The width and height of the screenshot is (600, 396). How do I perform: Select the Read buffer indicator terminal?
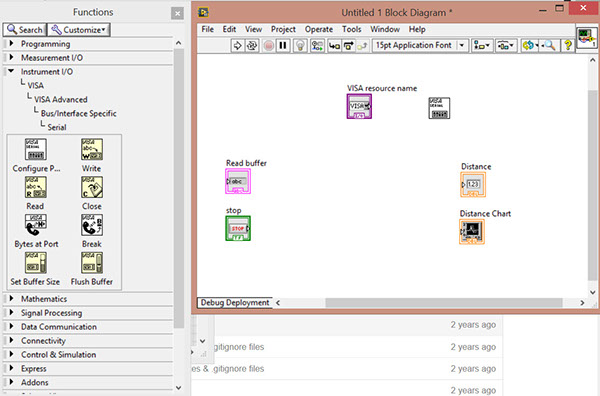[x=238, y=181]
